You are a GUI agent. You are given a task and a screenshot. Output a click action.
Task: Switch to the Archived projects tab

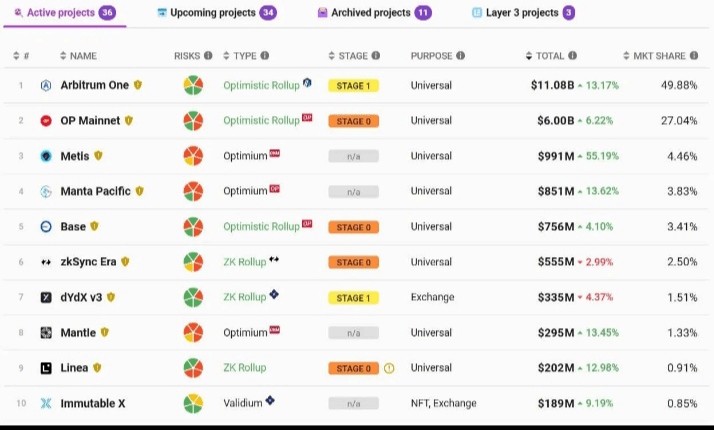point(374,13)
